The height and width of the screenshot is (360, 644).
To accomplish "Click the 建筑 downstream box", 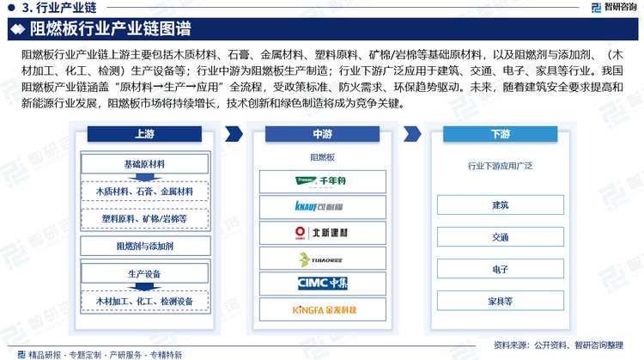I will [501, 205].
